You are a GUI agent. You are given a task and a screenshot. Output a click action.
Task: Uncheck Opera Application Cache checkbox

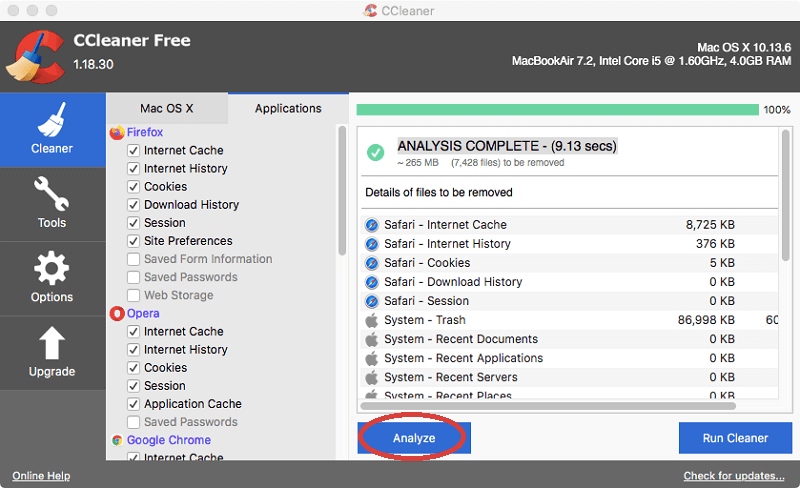(133, 404)
